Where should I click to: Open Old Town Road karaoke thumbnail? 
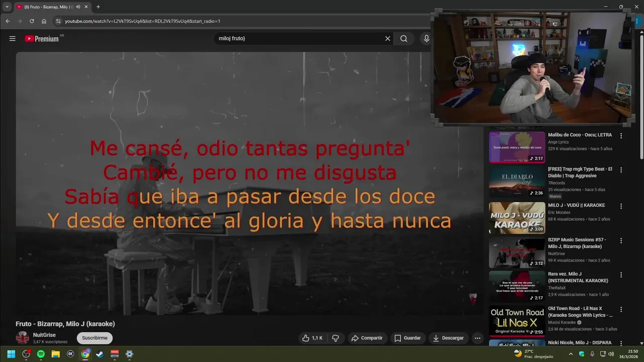click(517, 321)
